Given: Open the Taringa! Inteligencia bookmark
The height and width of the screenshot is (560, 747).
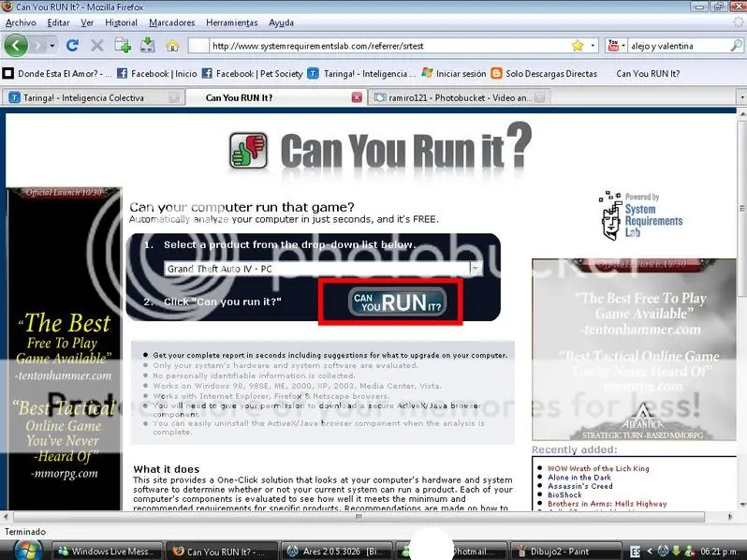Looking at the screenshot, I should coord(361,73).
